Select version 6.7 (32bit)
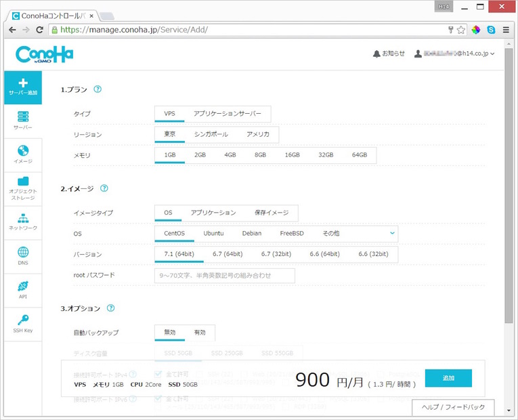 click(x=276, y=254)
